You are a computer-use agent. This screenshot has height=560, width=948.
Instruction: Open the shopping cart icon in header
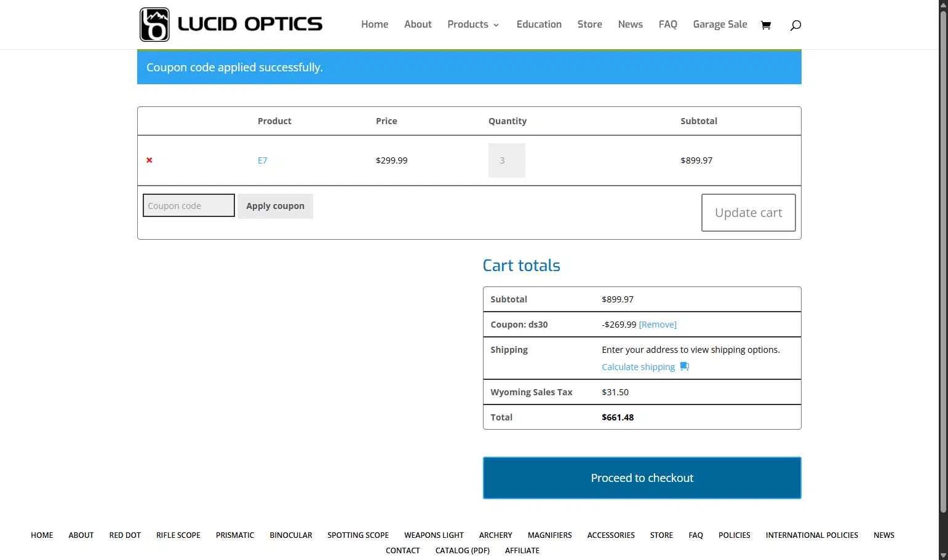(766, 25)
